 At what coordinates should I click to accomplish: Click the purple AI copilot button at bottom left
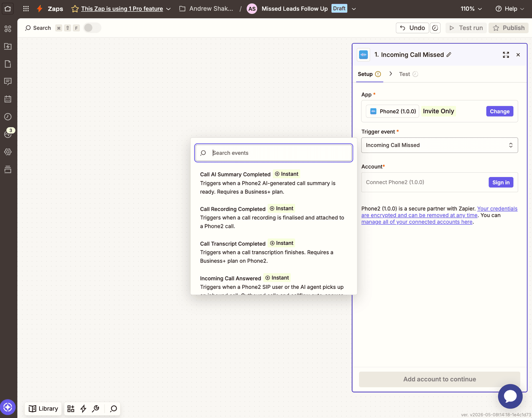tap(8, 407)
